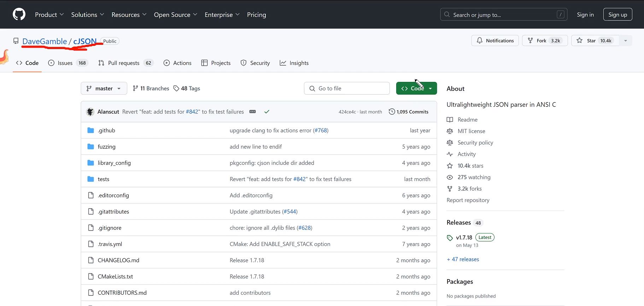
Task: Open the Product dropdown menu
Action: point(49,14)
